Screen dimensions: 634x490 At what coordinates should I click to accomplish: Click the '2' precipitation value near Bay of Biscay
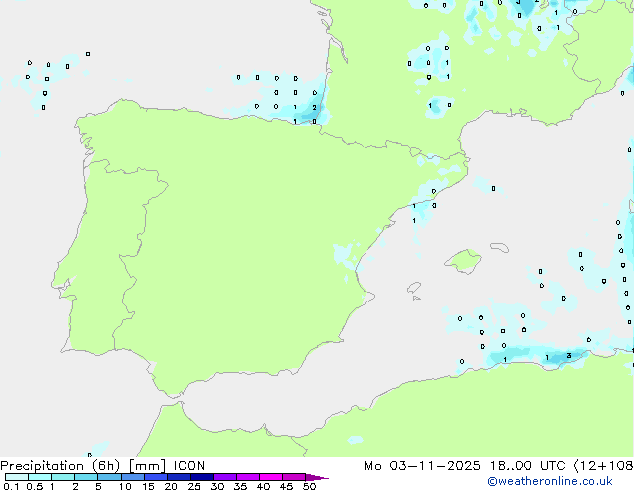(x=314, y=108)
